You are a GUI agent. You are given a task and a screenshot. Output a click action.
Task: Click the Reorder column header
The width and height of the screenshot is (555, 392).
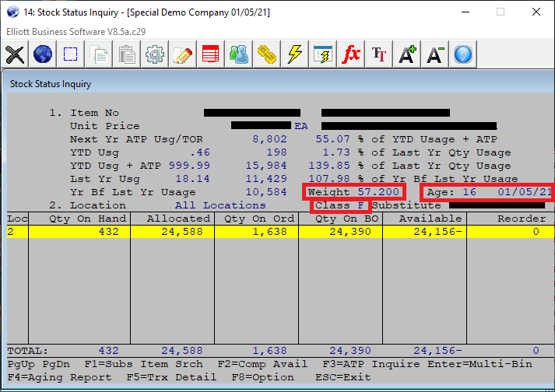pyautogui.click(x=522, y=219)
